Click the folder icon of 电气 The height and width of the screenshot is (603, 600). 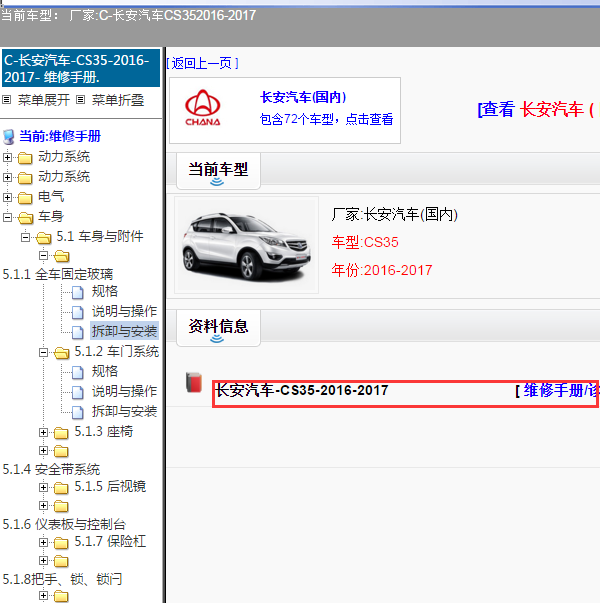point(25,198)
